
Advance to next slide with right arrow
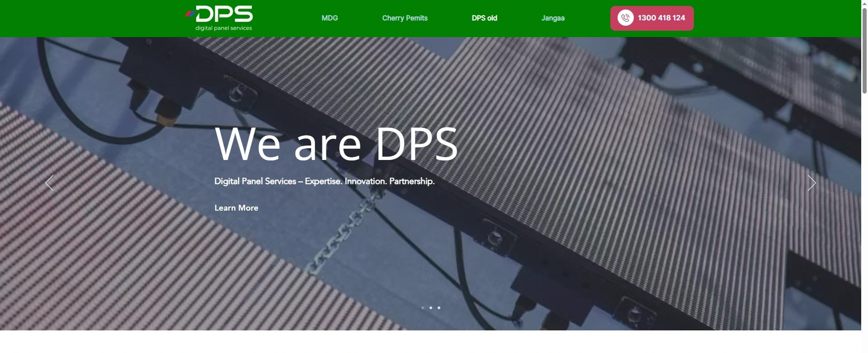pyautogui.click(x=812, y=183)
